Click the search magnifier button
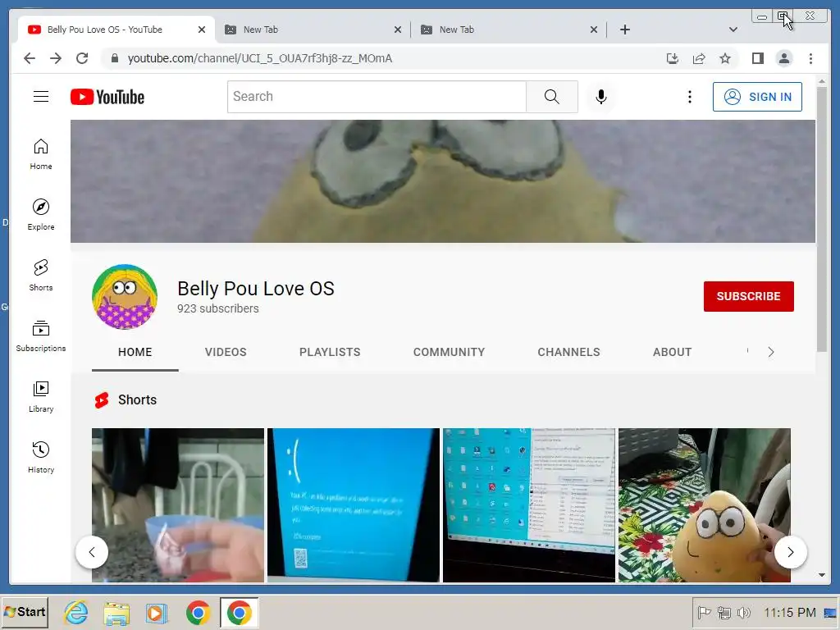Viewport: 840px width, 630px height. coord(552,97)
